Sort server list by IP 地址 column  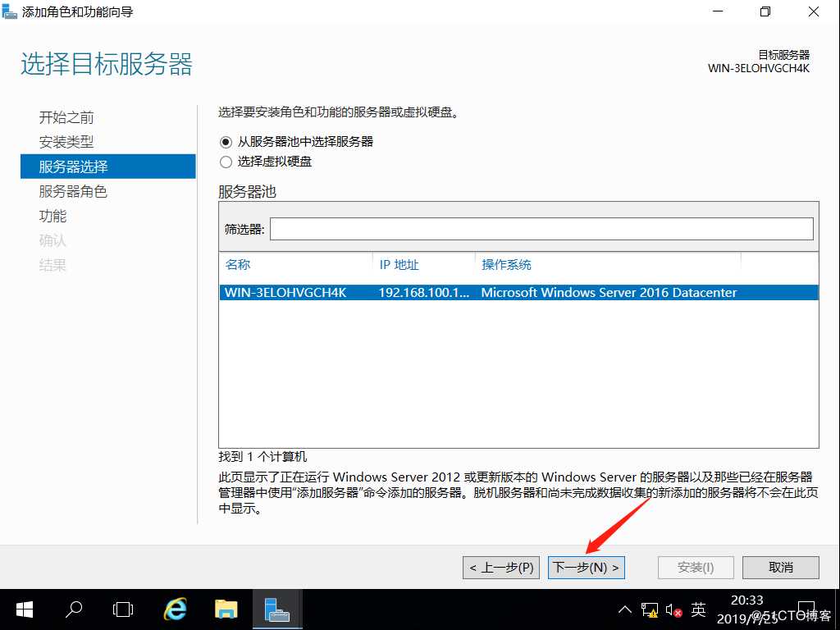coord(399,265)
